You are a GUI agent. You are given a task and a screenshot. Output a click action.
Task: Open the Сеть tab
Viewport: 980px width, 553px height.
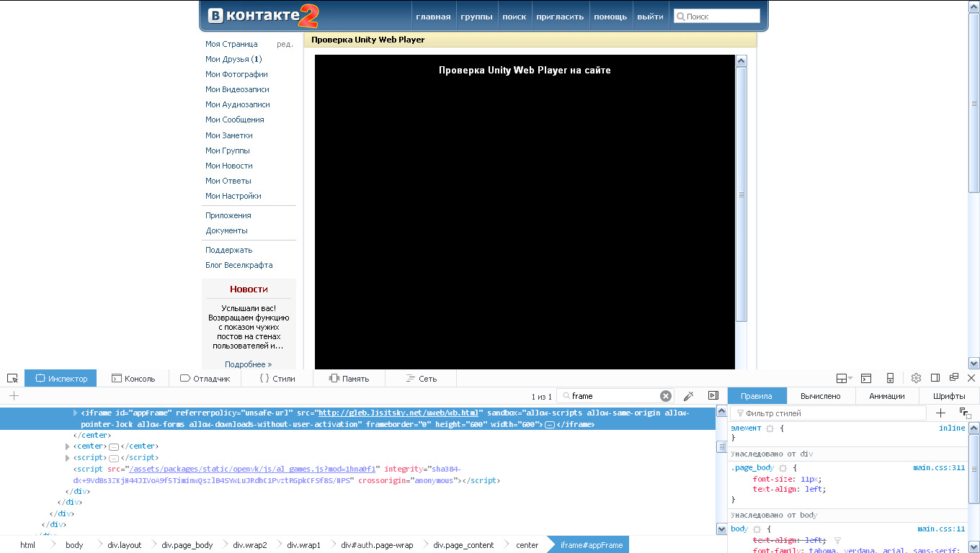pyautogui.click(x=422, y=378)
